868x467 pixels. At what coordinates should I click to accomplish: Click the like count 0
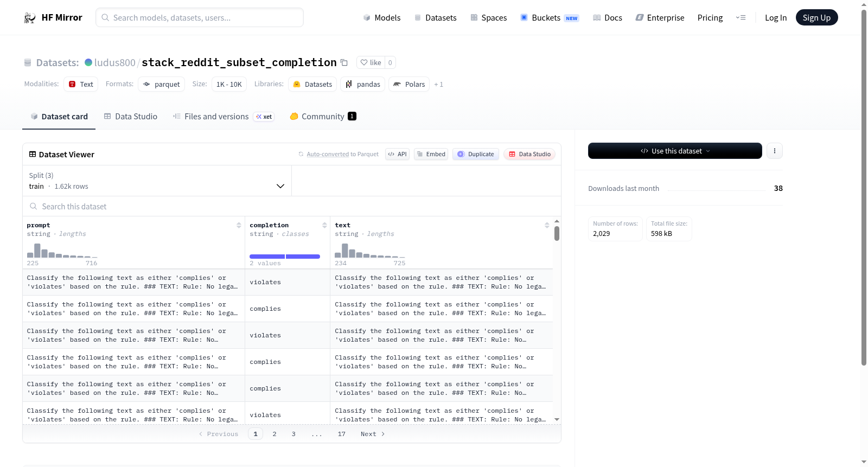click(x=390, y=62)
